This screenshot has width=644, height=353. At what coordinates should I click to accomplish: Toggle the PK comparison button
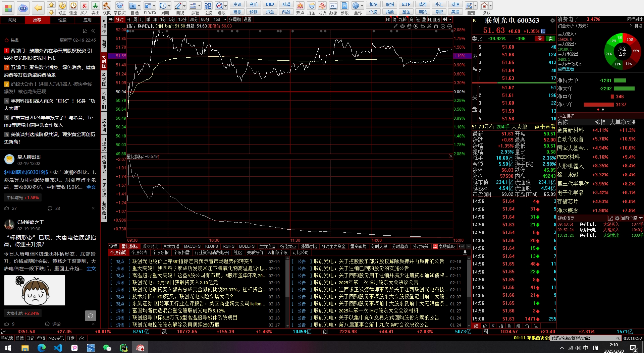tap(388, 19)
